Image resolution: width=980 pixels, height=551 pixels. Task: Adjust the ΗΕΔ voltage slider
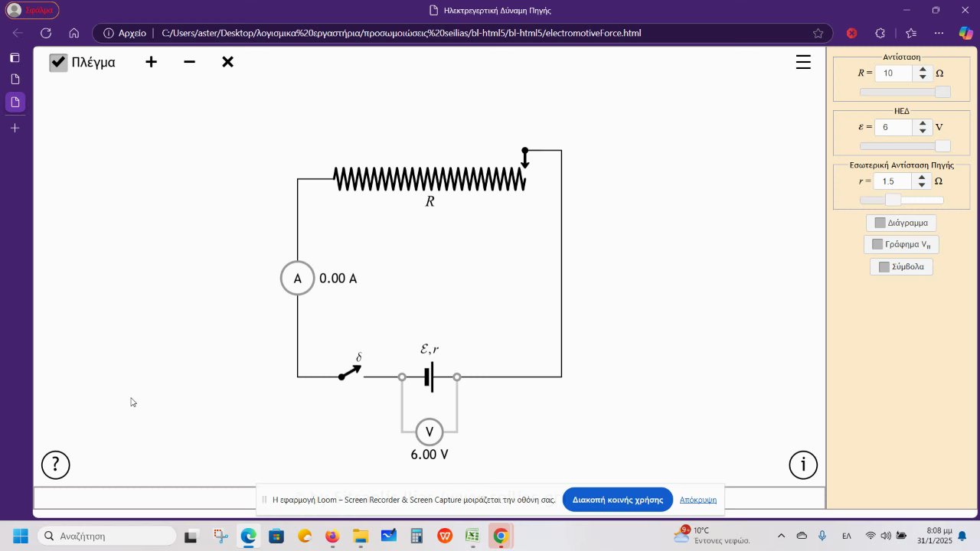tap(905, 146)
